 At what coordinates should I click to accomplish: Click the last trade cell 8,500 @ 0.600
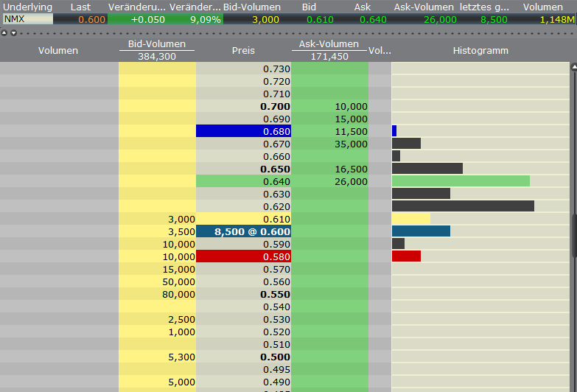pyautogui.click(x=243, y=231)
